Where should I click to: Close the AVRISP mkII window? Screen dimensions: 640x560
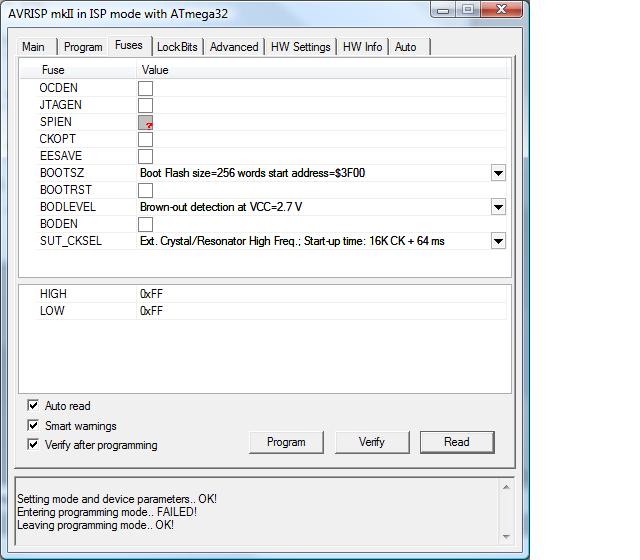tap(502, 10)
